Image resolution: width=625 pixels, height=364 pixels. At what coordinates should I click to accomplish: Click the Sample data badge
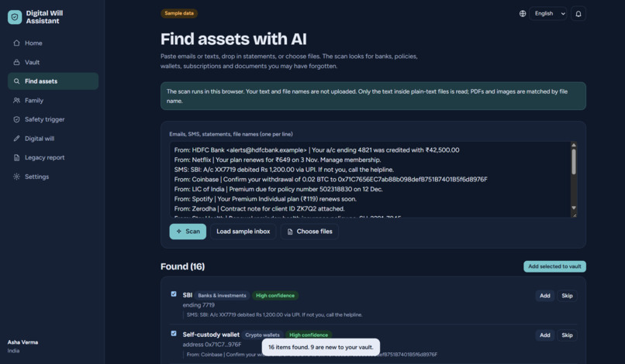point(179,13)
